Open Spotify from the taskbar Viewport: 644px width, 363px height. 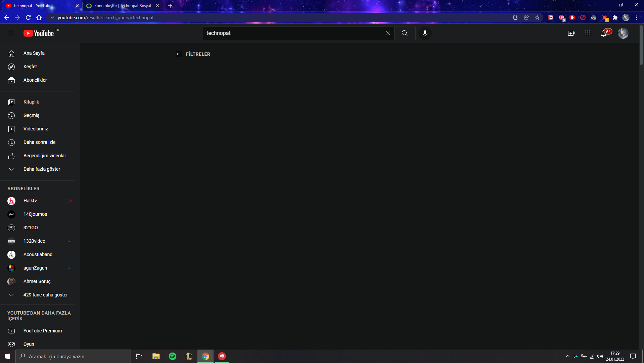pos(173,356)
